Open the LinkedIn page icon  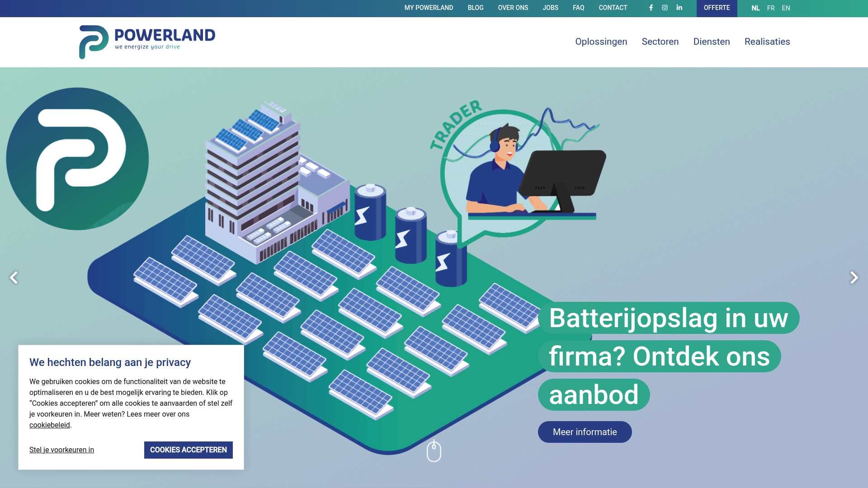(679, 8)
